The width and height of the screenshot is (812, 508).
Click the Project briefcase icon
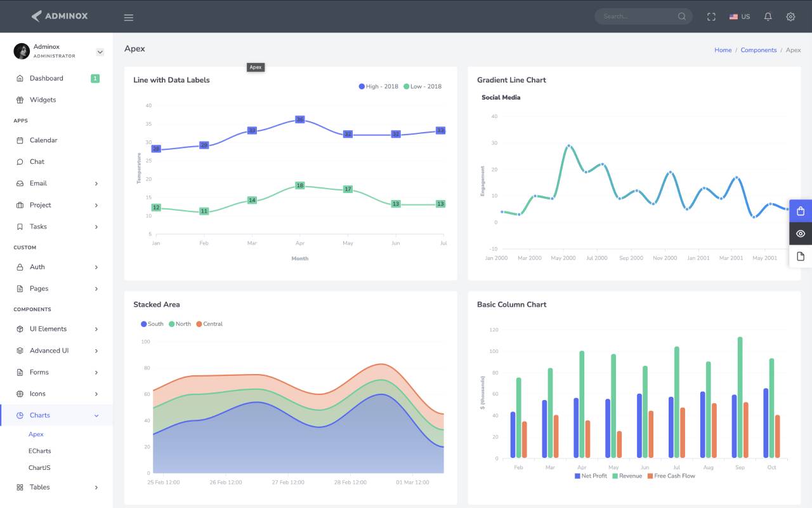click(20, 204)
